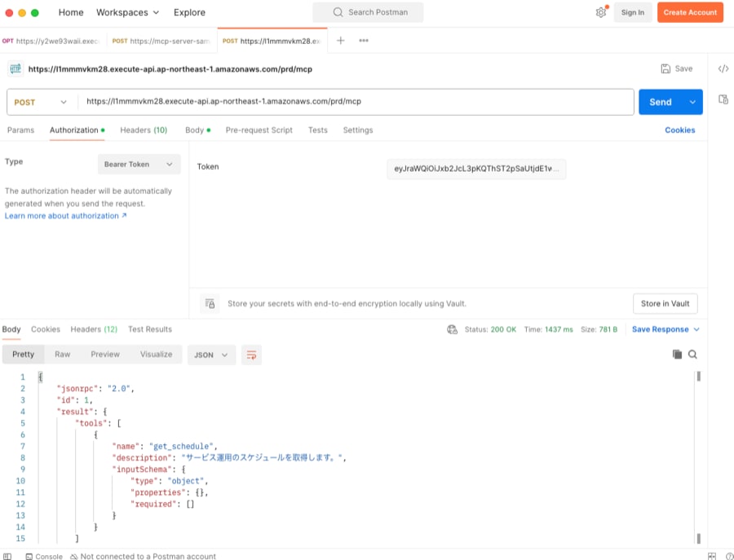Click the "jsonrpc" key on line 2
The height and width of the screenshot is (560, 734).
point(77,388)
